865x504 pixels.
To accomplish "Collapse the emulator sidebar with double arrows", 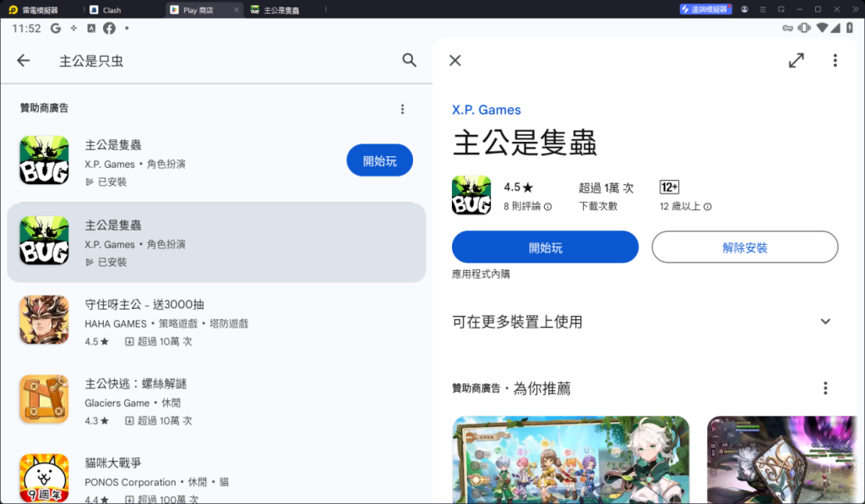I will [x=856, y=9].
